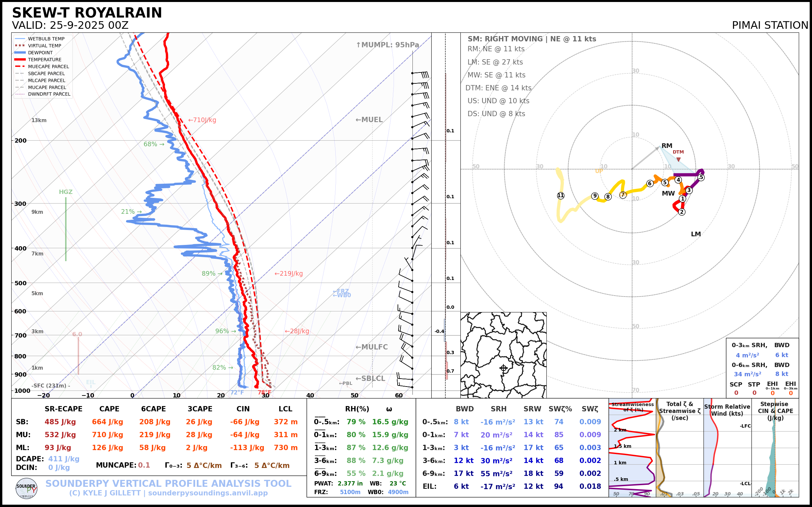Image resolution: width=812 pixels, height=507 pixels.
Task: Click the TEMPERATURE legend entry
Action: [44, 60]
